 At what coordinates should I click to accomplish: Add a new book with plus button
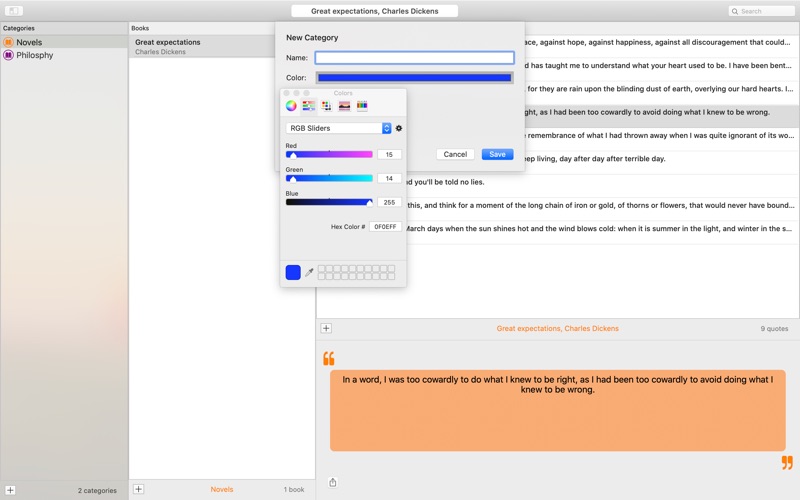139,490
